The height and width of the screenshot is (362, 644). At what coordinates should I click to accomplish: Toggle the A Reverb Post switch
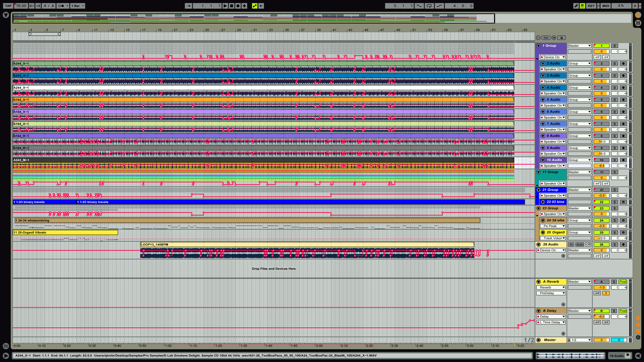[623, 282]
